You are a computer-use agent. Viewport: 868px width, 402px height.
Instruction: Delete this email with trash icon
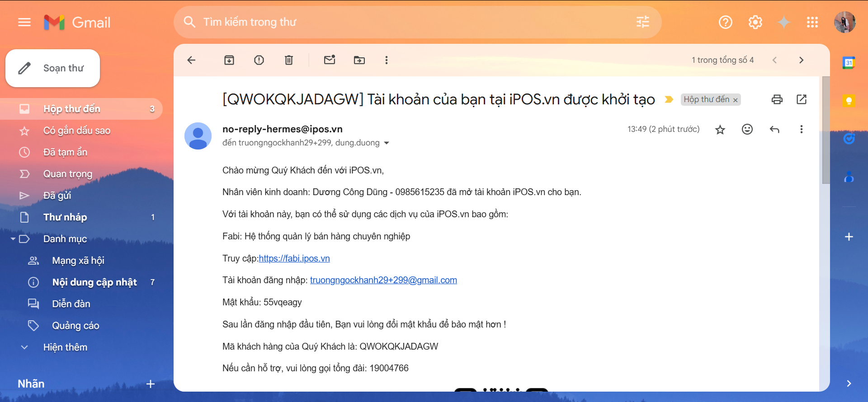click(289, 60)
